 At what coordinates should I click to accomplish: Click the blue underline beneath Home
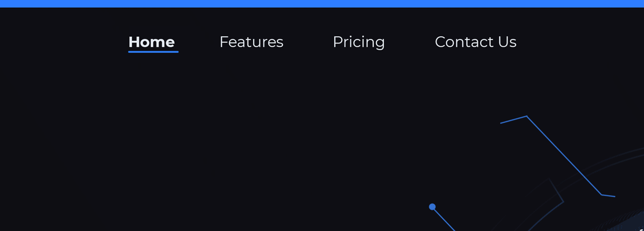point(153,52)
